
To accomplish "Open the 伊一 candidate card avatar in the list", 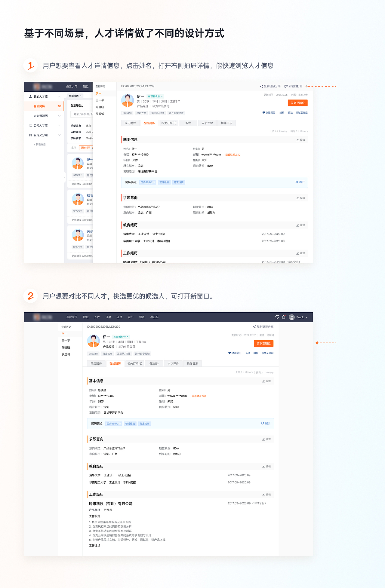I will click(78, 163).
